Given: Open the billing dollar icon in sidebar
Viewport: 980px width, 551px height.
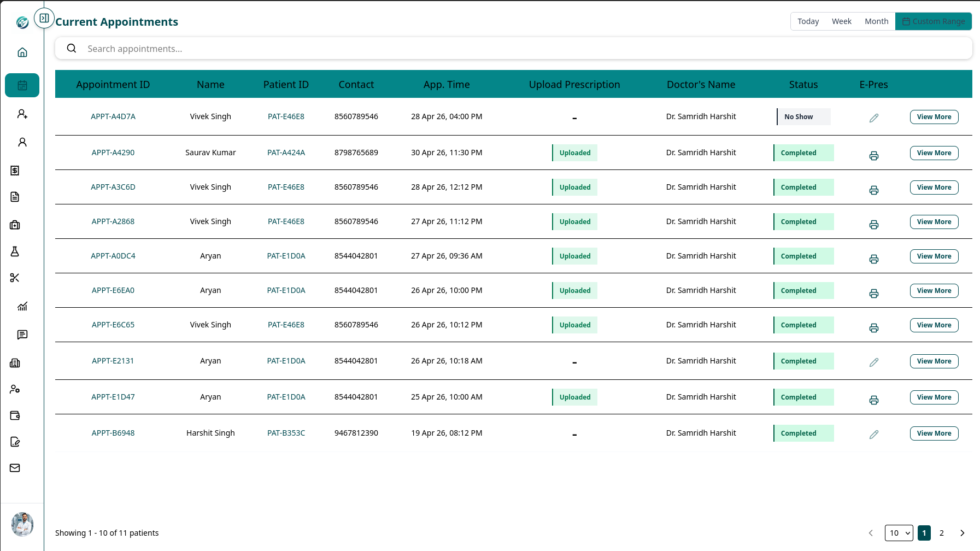Looking at the screenshot, I should [x=15, y=171].
